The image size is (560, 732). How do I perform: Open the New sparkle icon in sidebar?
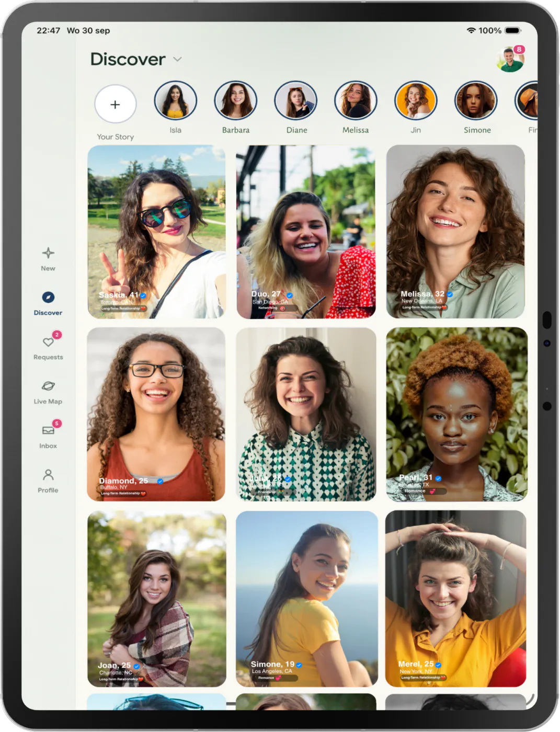click(48, 253)
